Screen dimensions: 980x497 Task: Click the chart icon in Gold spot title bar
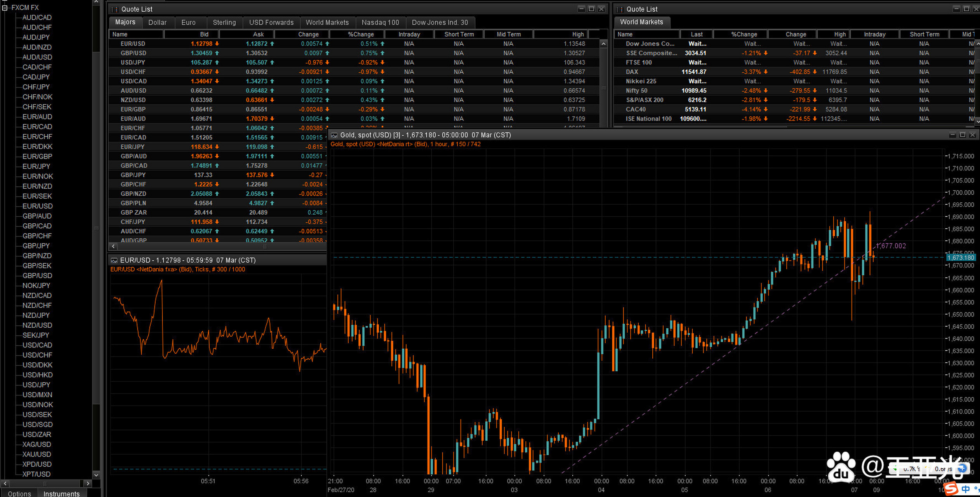point(334,135)
